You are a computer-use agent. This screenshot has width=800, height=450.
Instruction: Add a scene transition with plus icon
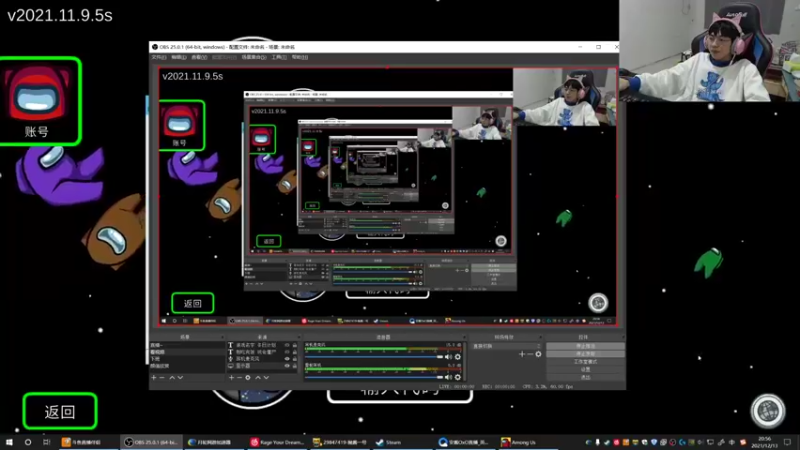522,354
